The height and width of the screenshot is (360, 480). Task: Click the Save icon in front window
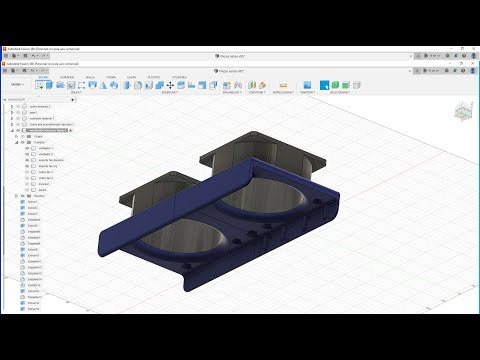click(x=24, y=71)
